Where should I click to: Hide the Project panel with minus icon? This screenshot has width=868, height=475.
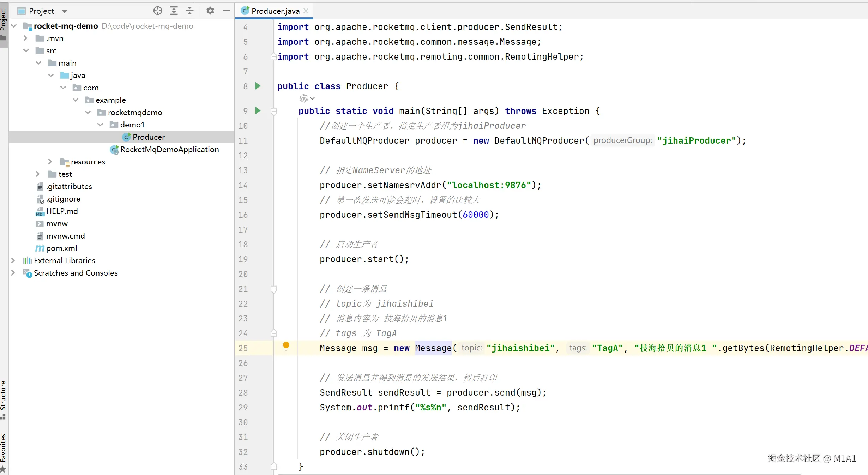227,11
